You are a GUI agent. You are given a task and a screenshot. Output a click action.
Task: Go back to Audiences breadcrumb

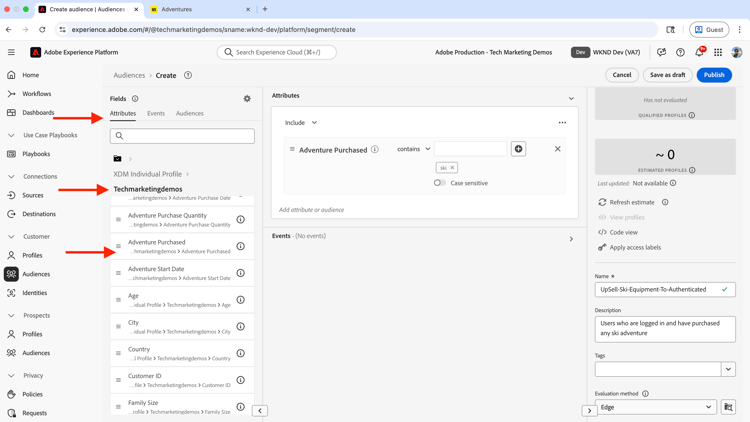[129, 75]
